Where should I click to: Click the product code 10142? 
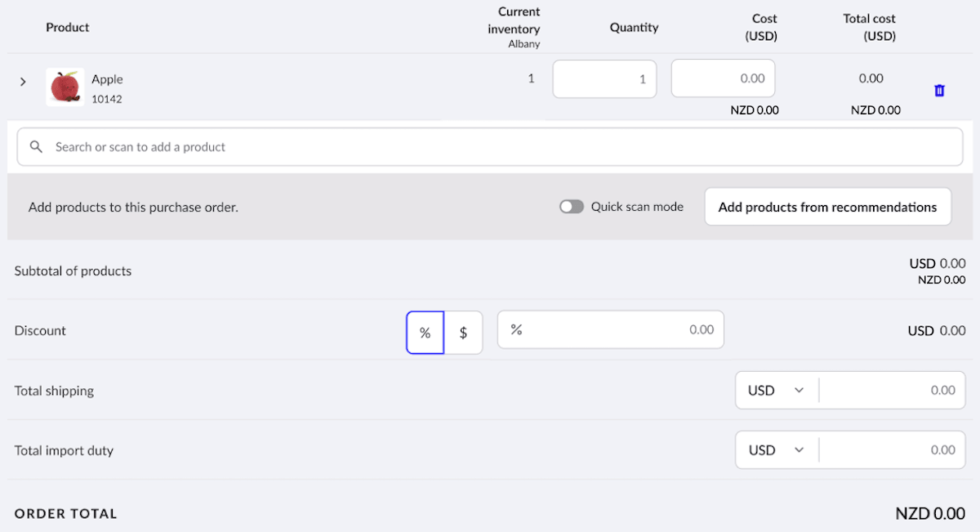tap(107, 99)
